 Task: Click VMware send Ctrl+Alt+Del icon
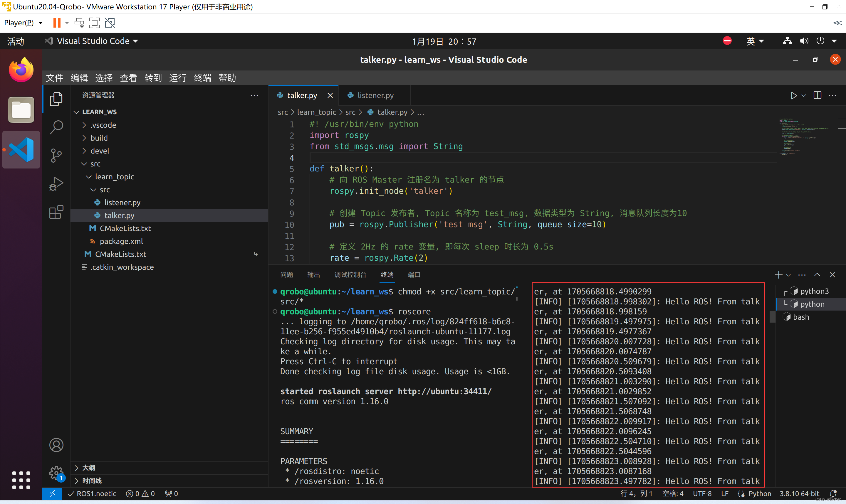(79, 23)
